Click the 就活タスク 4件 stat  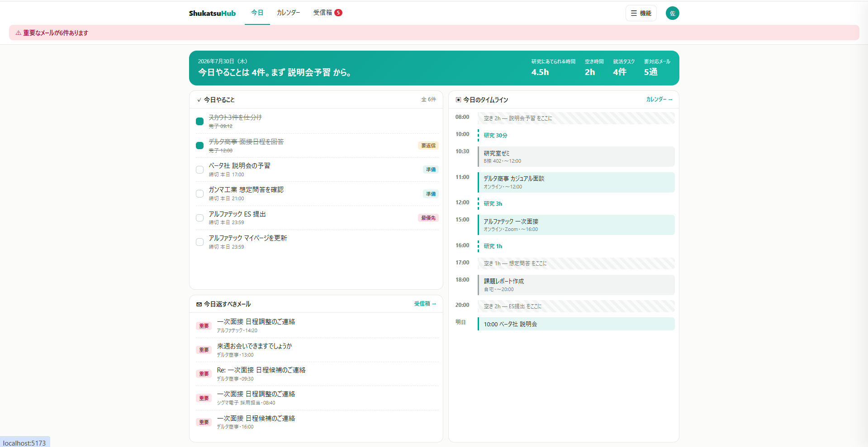pos(624,67)
